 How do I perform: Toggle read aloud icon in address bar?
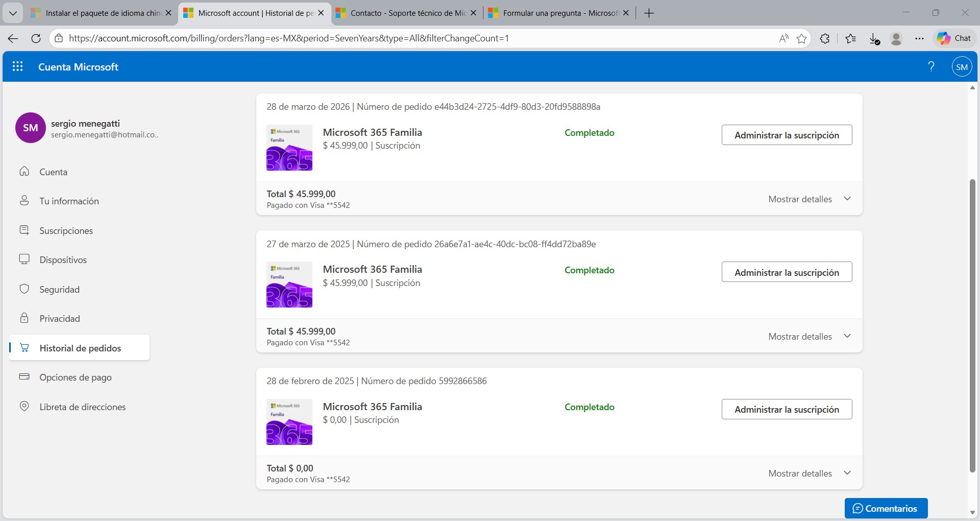[783, 38]
